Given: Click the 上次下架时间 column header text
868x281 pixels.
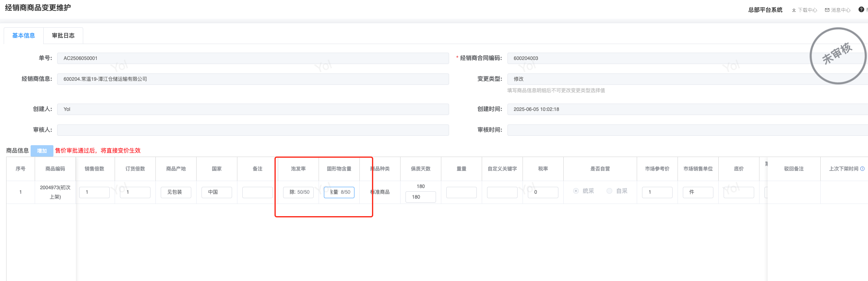Looking at the screenshot, I should pyautogui.click(x=844, y=169).
